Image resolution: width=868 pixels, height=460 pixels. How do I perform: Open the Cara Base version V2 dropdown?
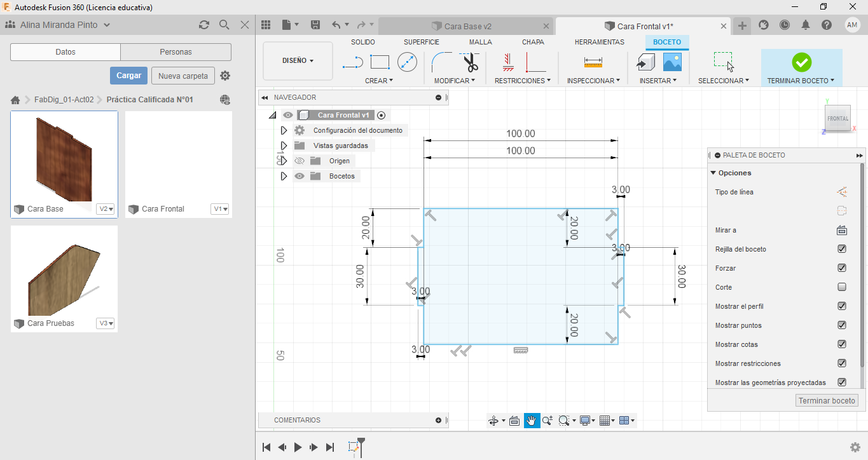(106, 209)
